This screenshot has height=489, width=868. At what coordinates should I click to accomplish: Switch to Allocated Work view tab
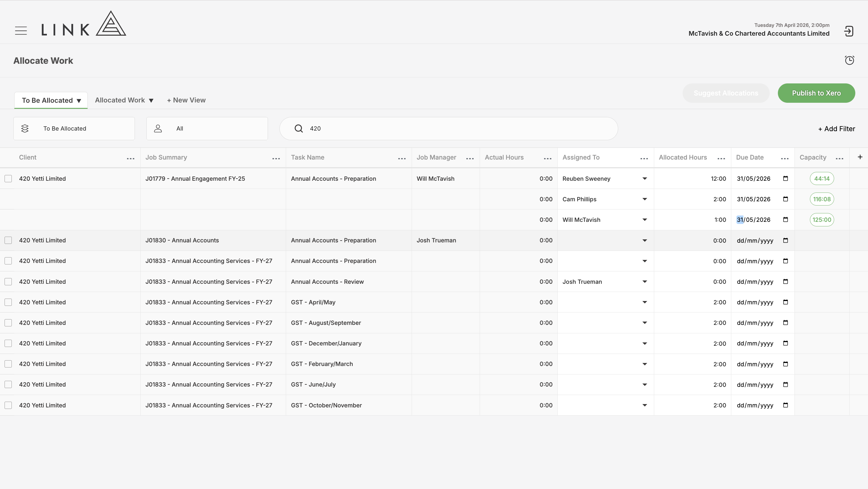point(124,100)
